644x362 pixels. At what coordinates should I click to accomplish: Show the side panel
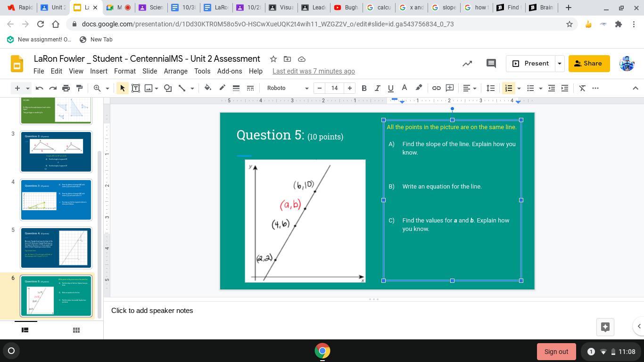coord(639,326)
